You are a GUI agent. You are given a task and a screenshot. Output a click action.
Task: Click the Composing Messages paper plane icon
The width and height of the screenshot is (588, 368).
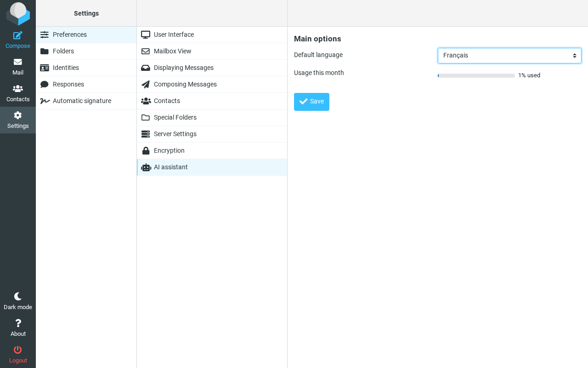click(x=146, y=84)
